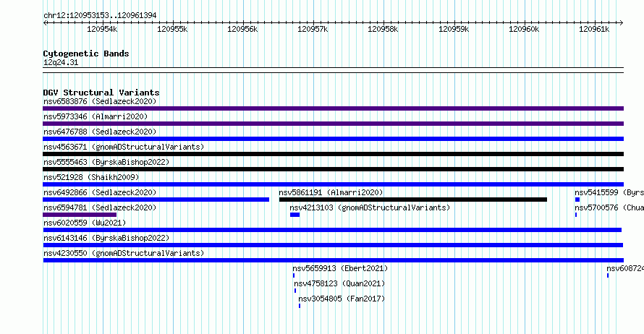This screenshot has width=644, height=334.
Task: Open nsv4758123 (Quan2021) label
Action: coord(339,283)
